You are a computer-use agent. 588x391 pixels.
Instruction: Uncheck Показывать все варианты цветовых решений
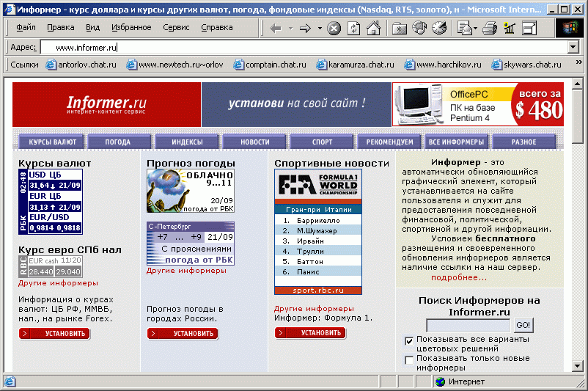coord(409,341)
